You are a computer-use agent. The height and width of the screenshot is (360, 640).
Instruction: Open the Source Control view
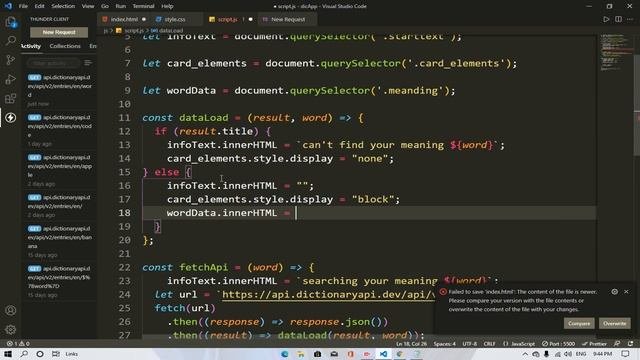11,60
